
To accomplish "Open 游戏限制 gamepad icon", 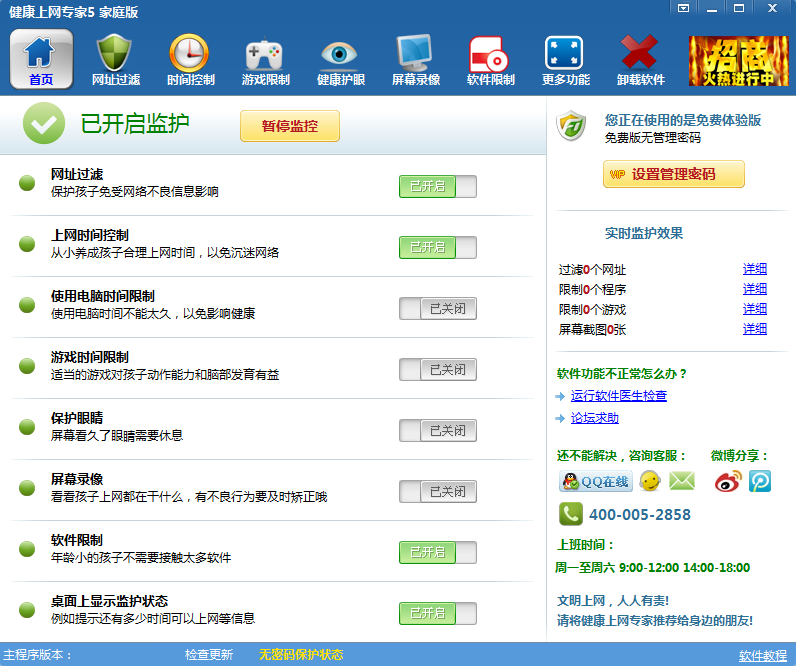I will (x=266, y=59).
